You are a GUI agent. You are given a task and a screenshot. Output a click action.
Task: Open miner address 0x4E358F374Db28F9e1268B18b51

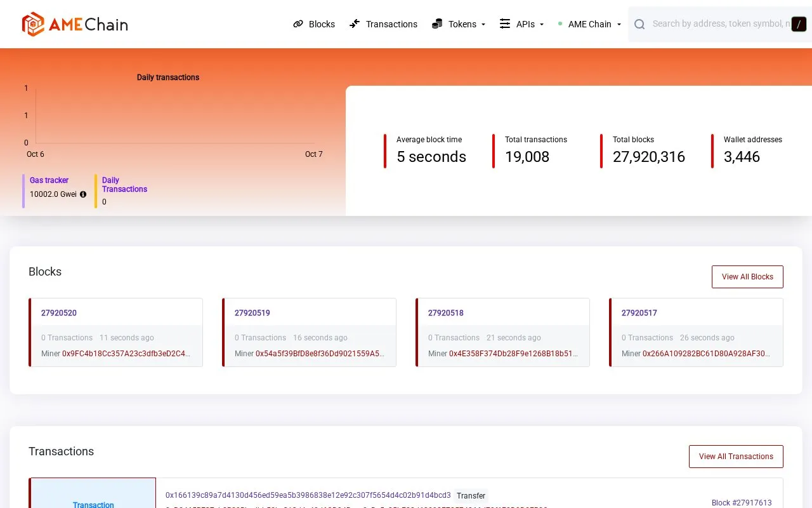[x=513, y=354]
